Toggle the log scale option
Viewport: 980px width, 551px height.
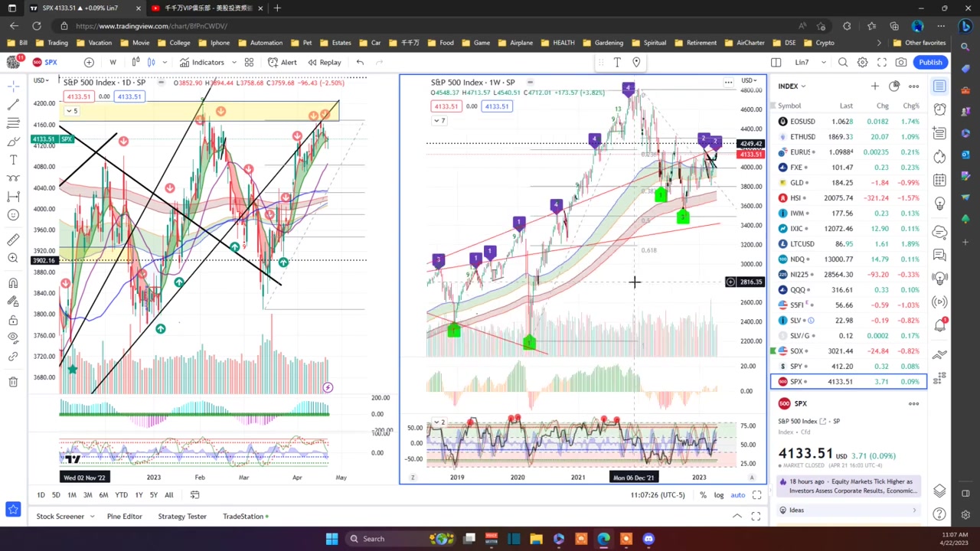pyautogui.click(x=719, y=495)
